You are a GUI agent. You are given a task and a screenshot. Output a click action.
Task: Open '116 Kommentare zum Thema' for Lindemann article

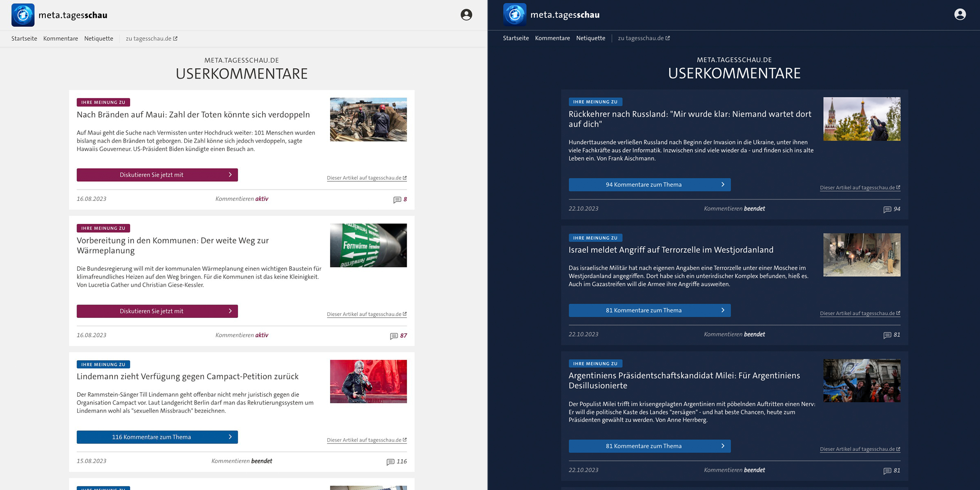coord(157,437)
